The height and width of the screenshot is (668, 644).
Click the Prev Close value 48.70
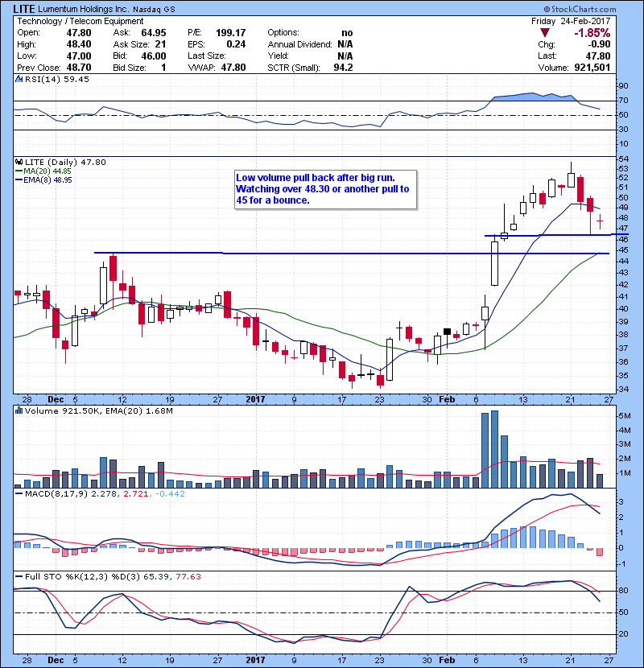[x=78, y=68]
